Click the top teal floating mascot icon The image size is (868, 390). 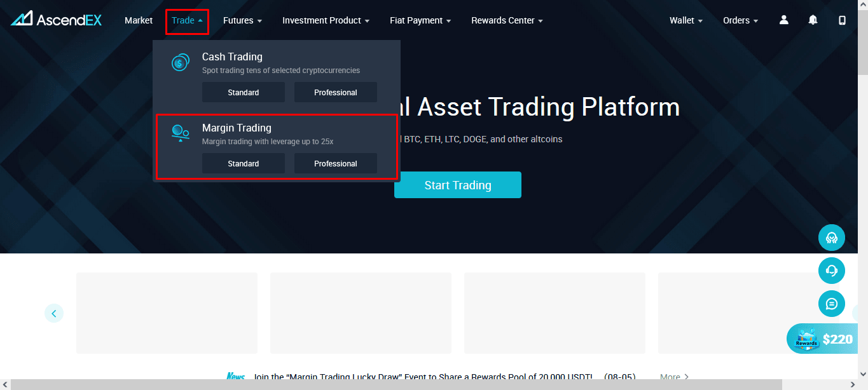point(831,238)
